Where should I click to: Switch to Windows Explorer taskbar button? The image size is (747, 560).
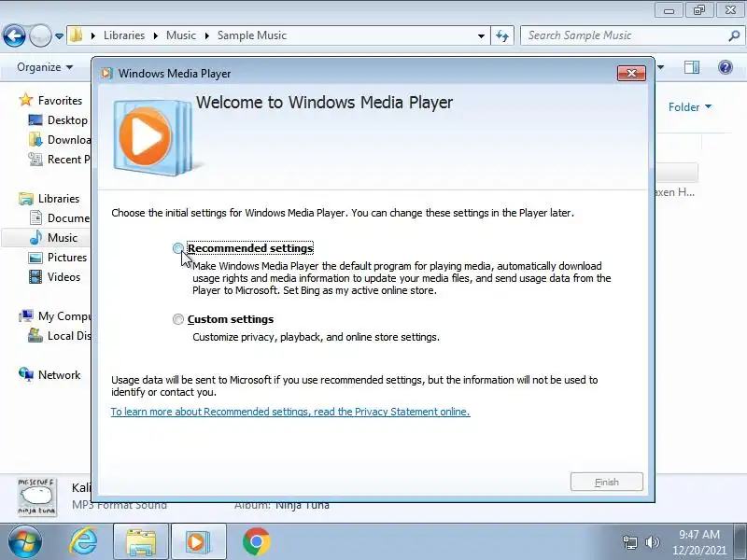[141, 542]
